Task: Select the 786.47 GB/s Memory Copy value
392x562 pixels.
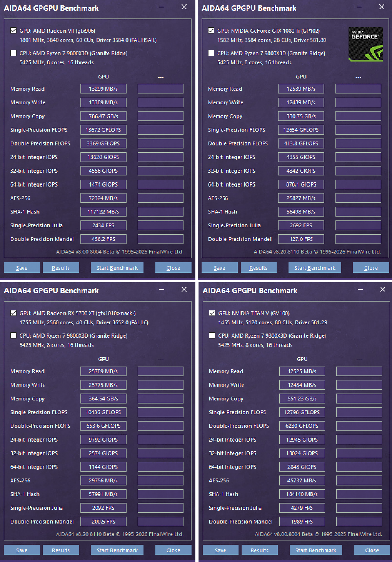Action: pos(103,116)
